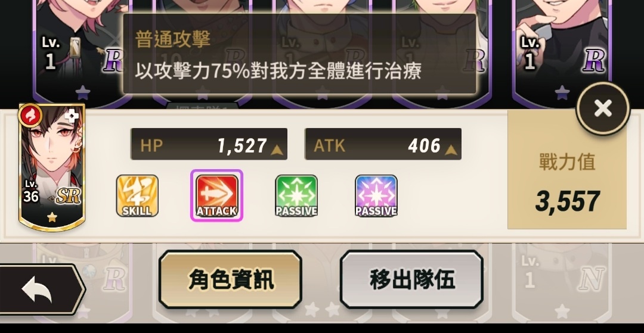Select the purple PASSIVE skill icon

click(376, 195)
